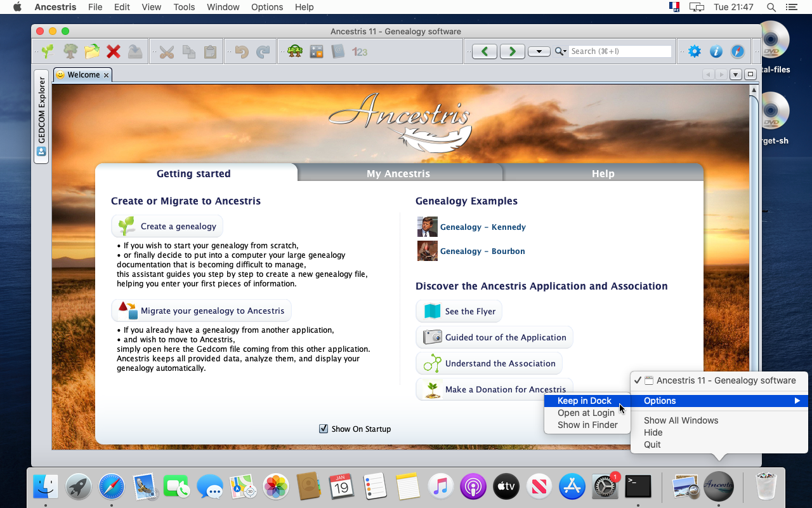
Task: Open the App Store from the Dock
Action: (x=572, y=487)
